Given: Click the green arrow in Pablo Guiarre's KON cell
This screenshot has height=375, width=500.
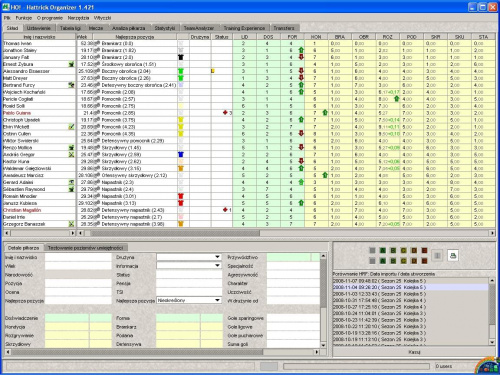Looking at the screenshot, I should click(325, 113).
